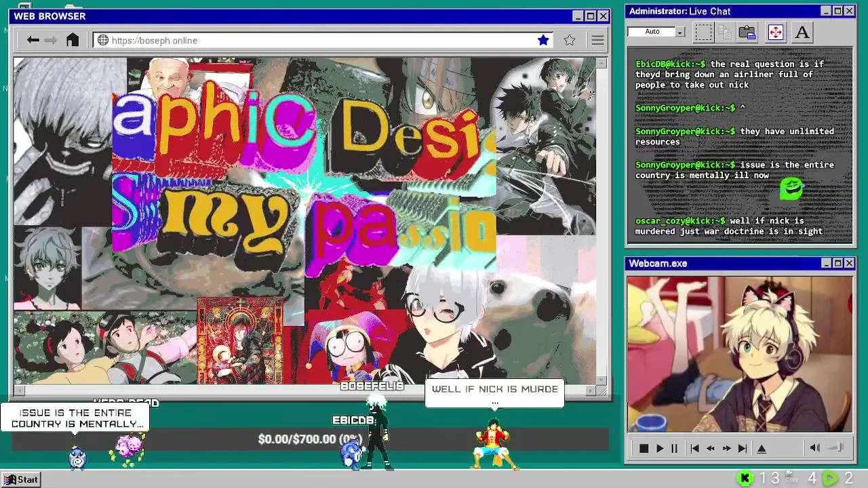The image size is (868, 488).
Task: Click the boseph.online address bar
Action: [x=322, y=41]
